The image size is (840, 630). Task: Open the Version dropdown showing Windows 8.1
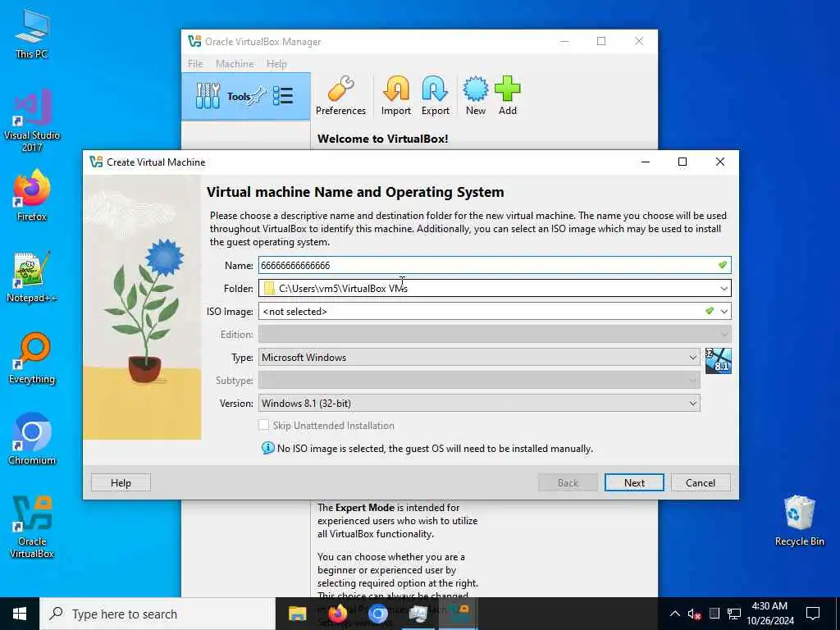click(x=479, y=404)
